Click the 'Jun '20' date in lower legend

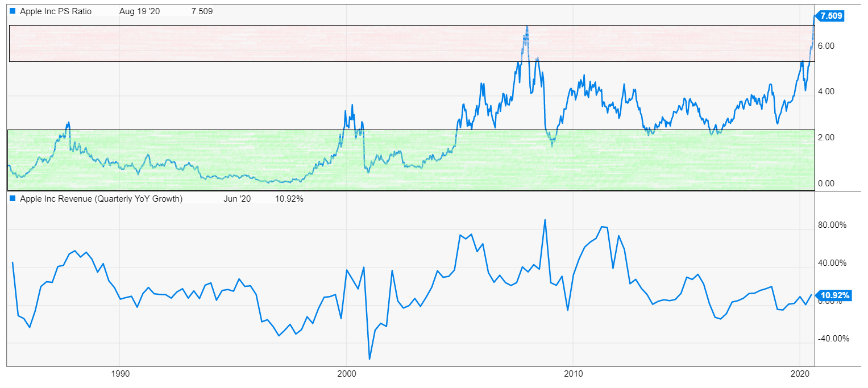click(x=236, y=199)
